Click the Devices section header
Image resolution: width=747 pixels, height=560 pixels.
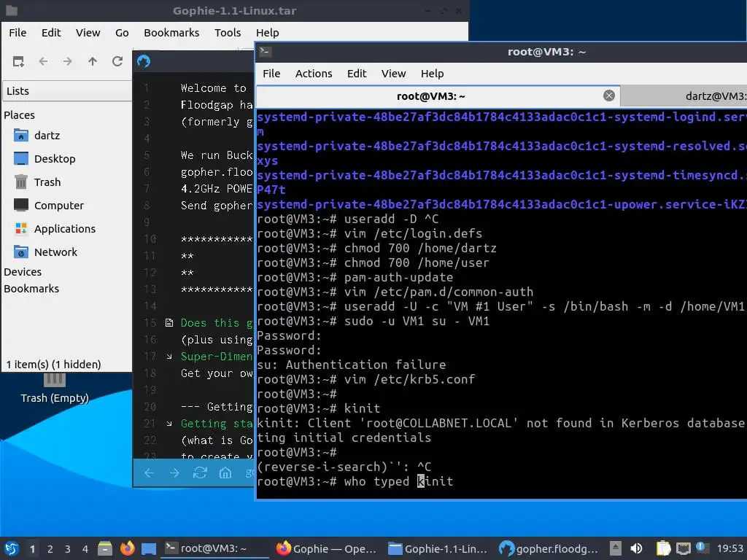coord(23,272)
